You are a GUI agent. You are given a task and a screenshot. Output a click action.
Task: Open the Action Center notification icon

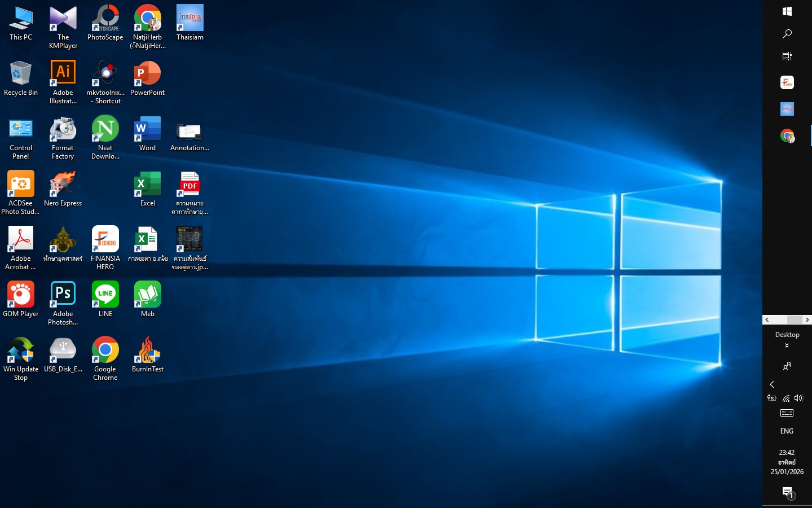tap(788, 492)
